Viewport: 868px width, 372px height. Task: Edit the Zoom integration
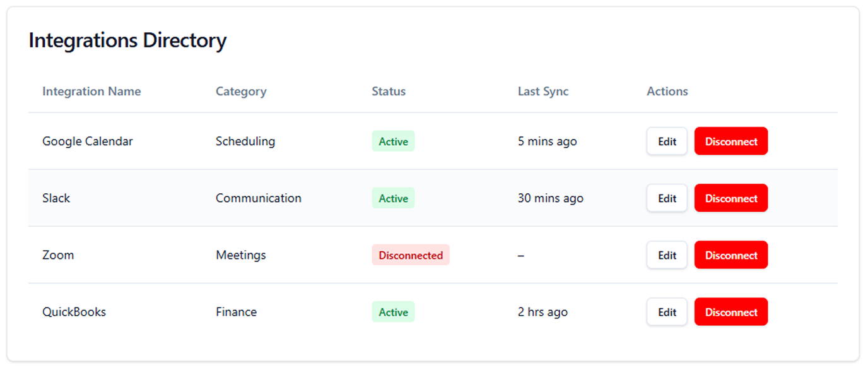(x=667, y=255)
